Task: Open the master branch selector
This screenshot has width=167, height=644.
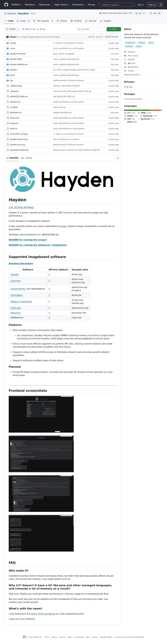Action: tap(12, 29)
